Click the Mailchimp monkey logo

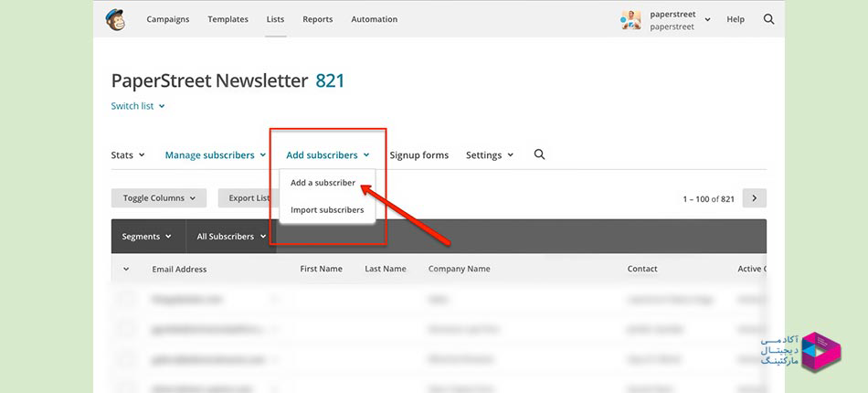click(115, 19)
